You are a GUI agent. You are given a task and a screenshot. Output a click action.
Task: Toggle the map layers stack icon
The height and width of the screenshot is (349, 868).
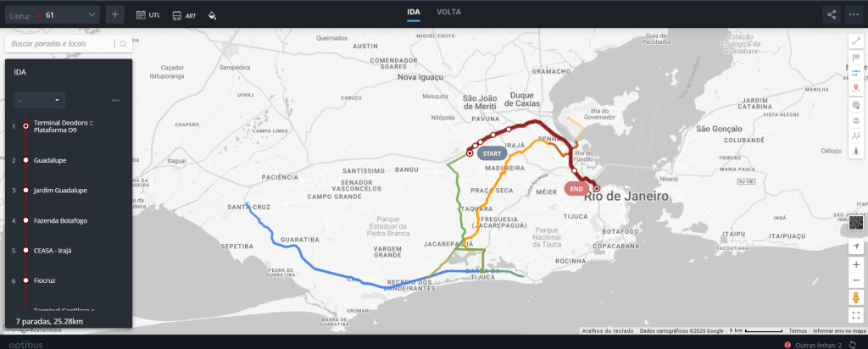[855, 119]
